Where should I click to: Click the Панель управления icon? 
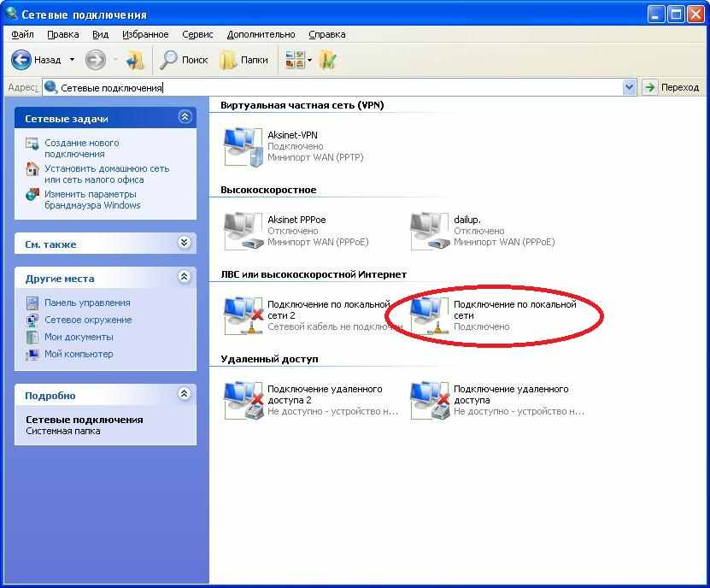tap(32, 303)
